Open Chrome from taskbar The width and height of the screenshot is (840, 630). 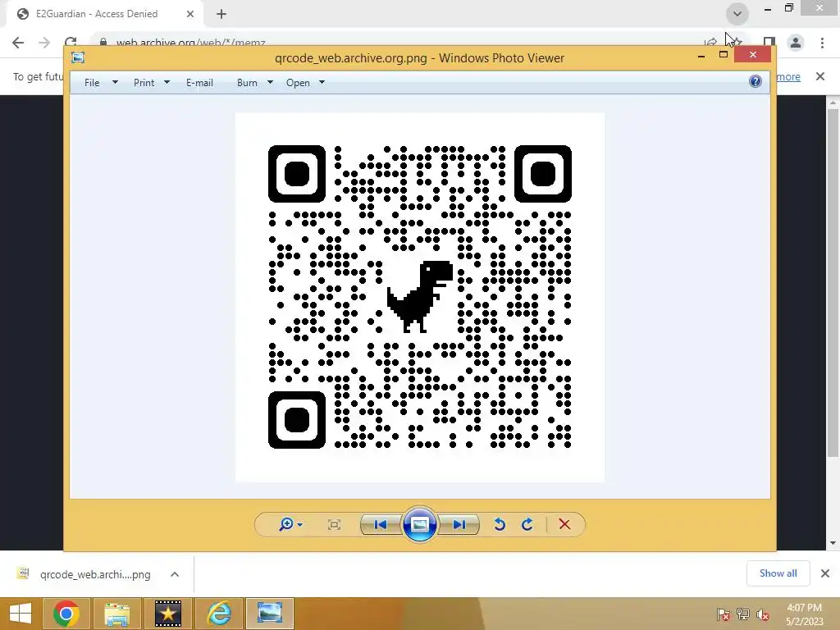pyautogui.click(x=66, y=614)
